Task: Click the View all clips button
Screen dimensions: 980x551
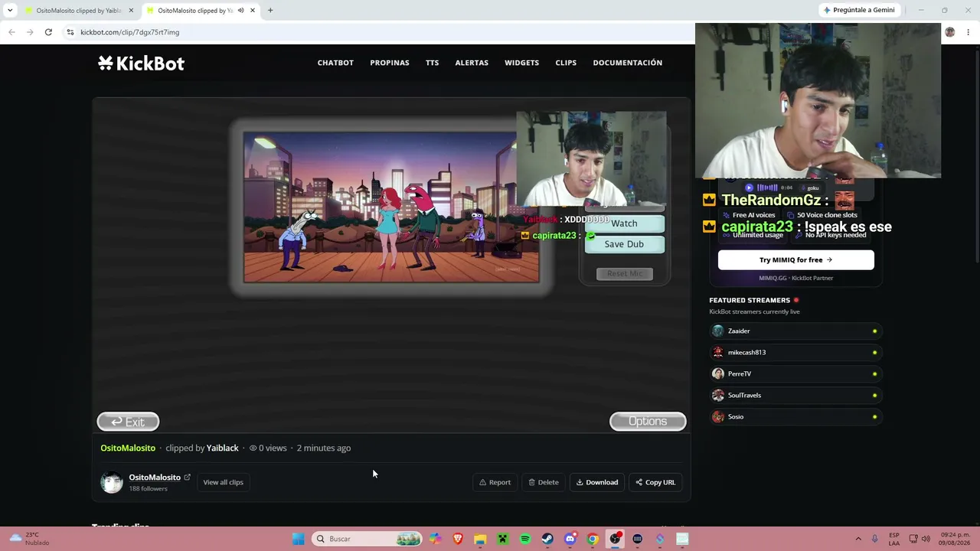Action: (223, 482)
